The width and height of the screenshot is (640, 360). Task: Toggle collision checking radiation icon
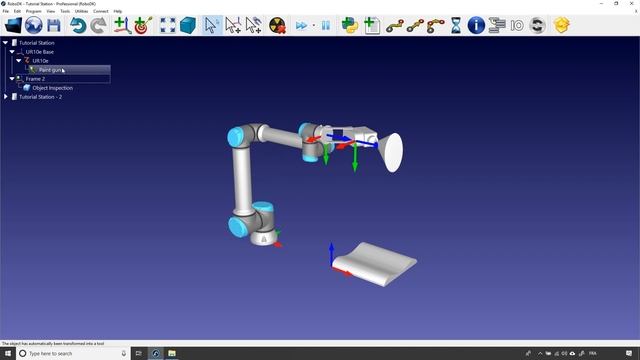[x=278, y=25]
